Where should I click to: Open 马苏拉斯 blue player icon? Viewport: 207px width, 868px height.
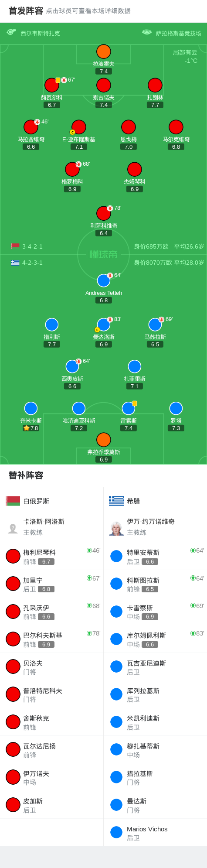coord(155,325)
